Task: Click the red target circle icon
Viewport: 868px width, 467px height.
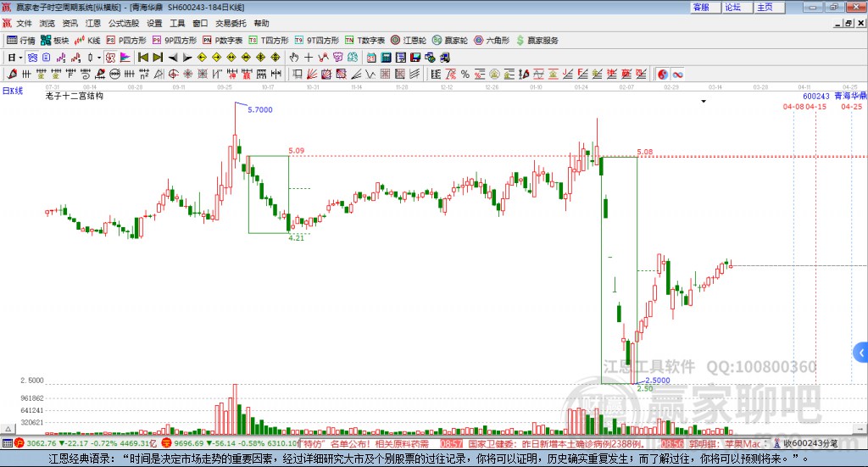Action: tap(173, 74)
